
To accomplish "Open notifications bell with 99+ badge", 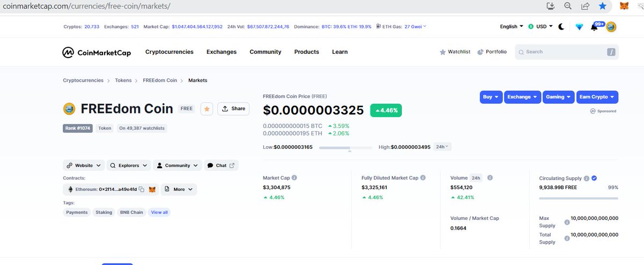I will point(594,27).
